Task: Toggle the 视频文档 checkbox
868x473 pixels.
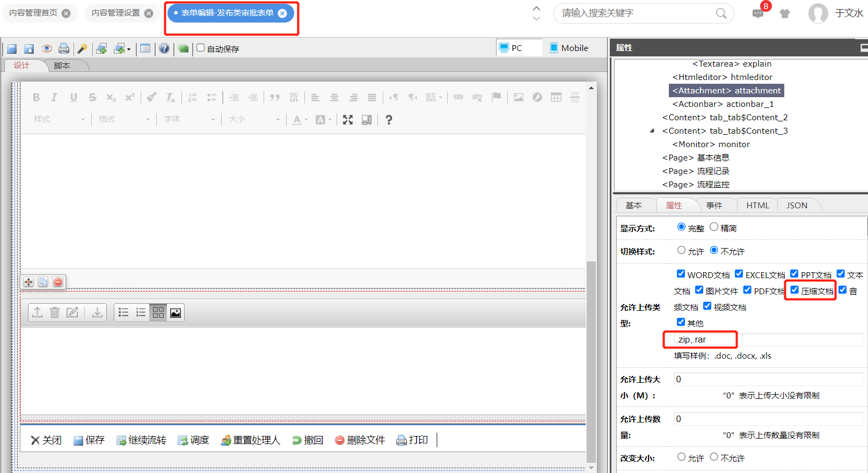Action: tap(707, 306)
